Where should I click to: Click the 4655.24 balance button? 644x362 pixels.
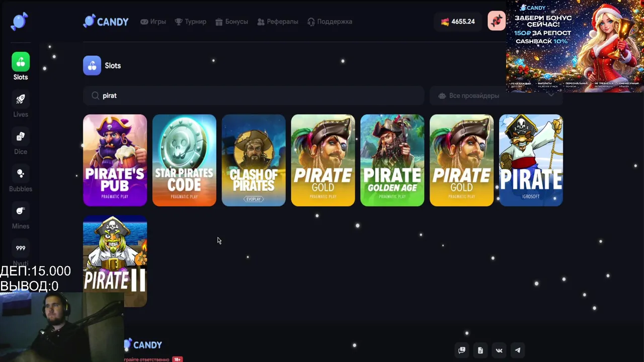pos(458,22)
